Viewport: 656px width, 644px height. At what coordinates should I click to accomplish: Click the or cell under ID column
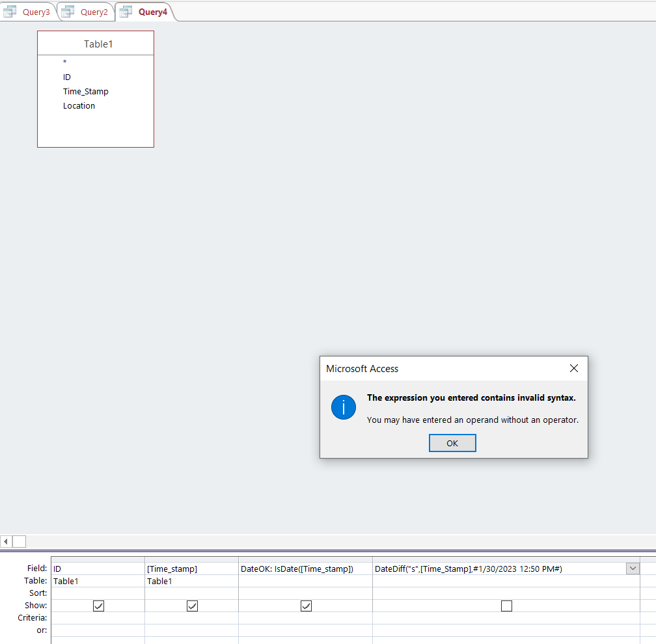point(98,630)
